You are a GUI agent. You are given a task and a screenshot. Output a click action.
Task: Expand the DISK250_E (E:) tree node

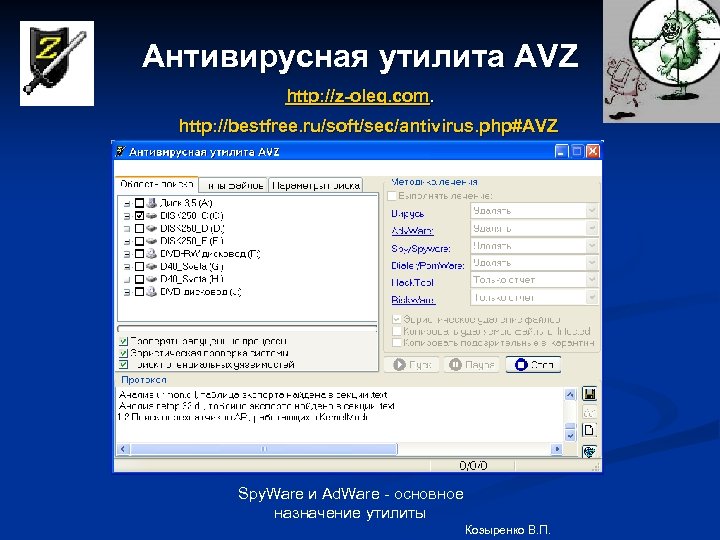coord(127,241)
